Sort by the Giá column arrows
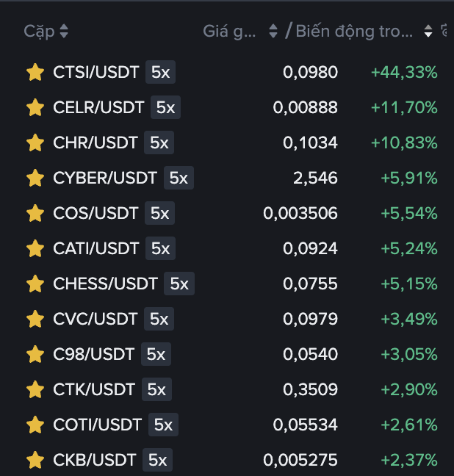Screen dimensions: 454x476 click(x=273, y=32)
